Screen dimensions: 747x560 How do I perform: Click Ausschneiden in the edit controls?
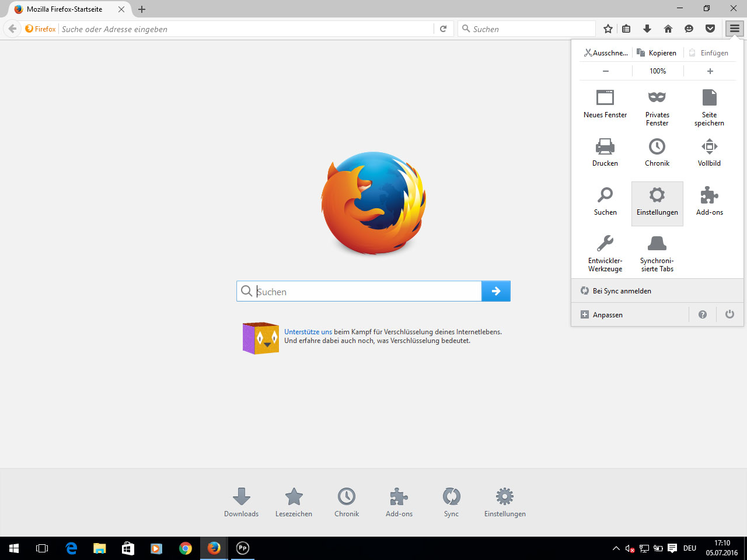[606, 52]
